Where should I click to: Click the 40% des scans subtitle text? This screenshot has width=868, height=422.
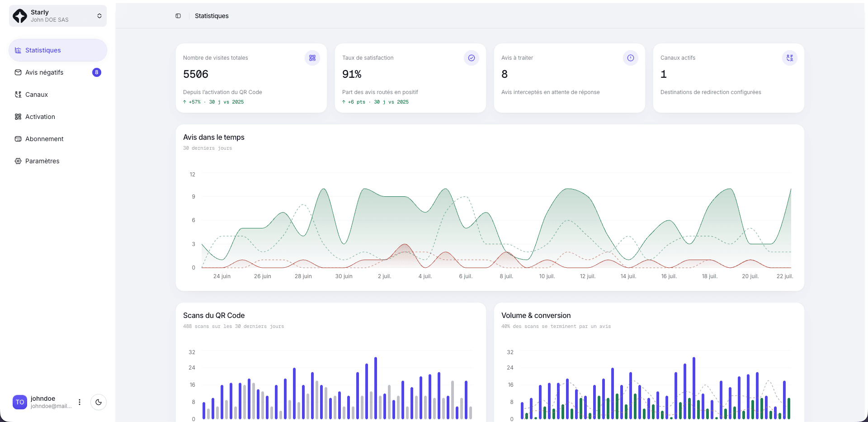[556, 327]
